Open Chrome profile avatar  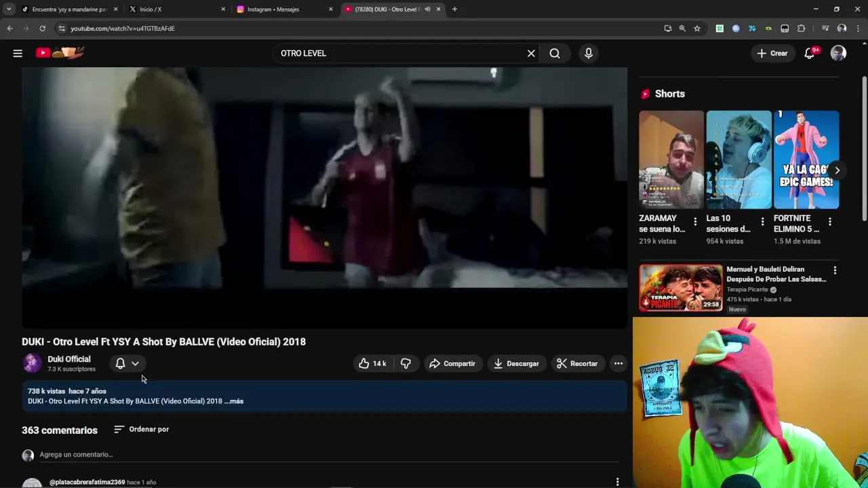click(x=842, y=28)
